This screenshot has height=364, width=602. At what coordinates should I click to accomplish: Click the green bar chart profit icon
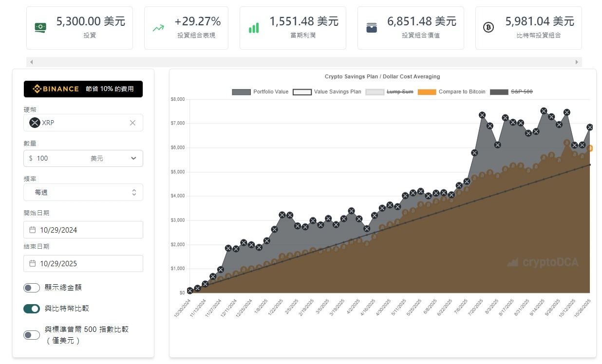pos(254,28)
